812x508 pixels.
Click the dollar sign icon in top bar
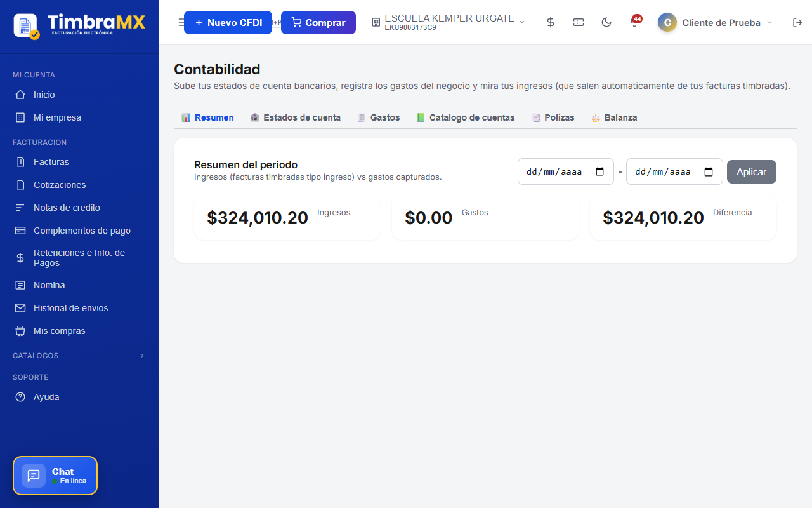(x=551, y=22)
